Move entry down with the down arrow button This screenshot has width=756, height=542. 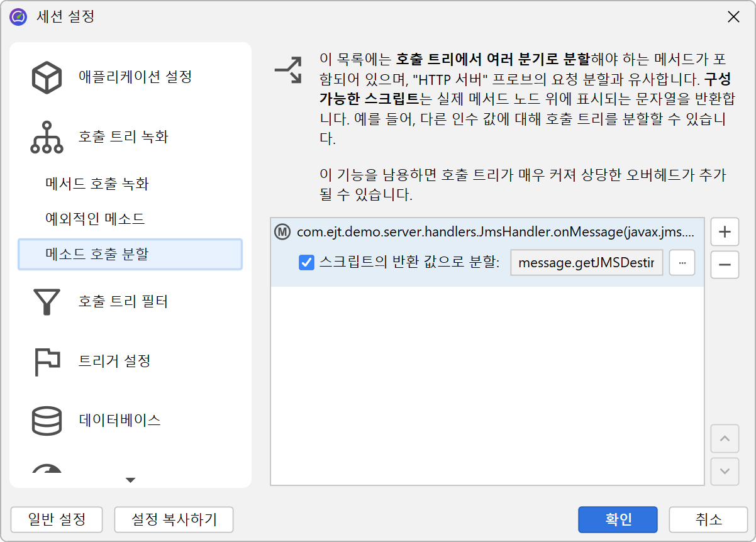pos(725,471)
